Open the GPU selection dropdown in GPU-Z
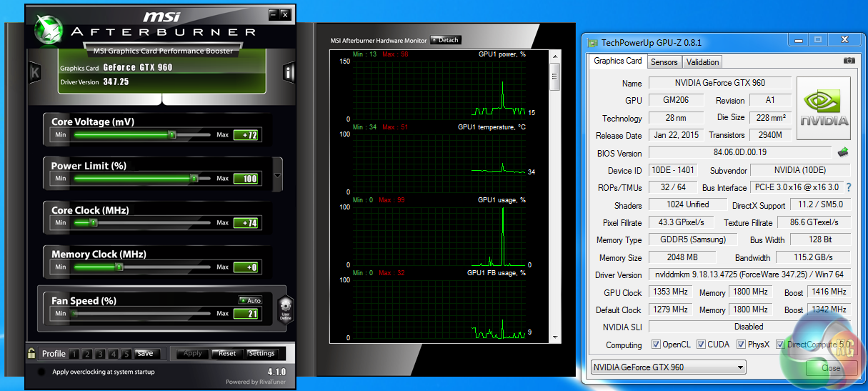Image resolution: width=868 pixels, height=391 pixels. coord(667,367)
